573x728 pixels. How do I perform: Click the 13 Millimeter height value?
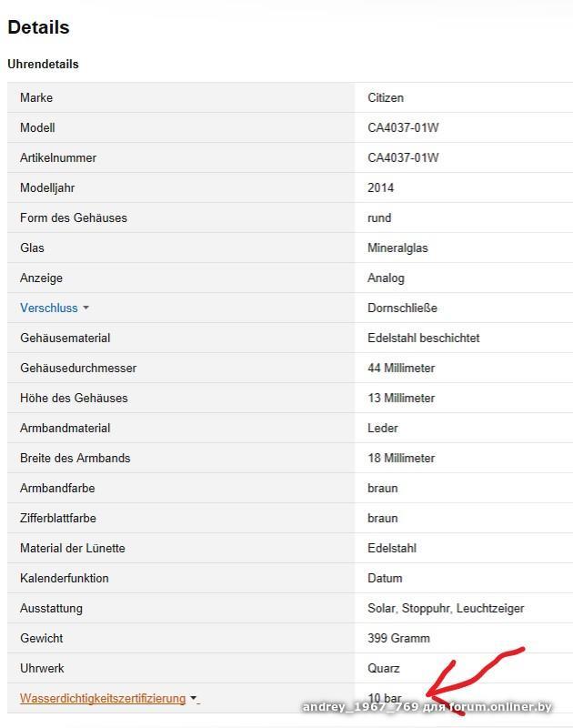click(401, 399)
